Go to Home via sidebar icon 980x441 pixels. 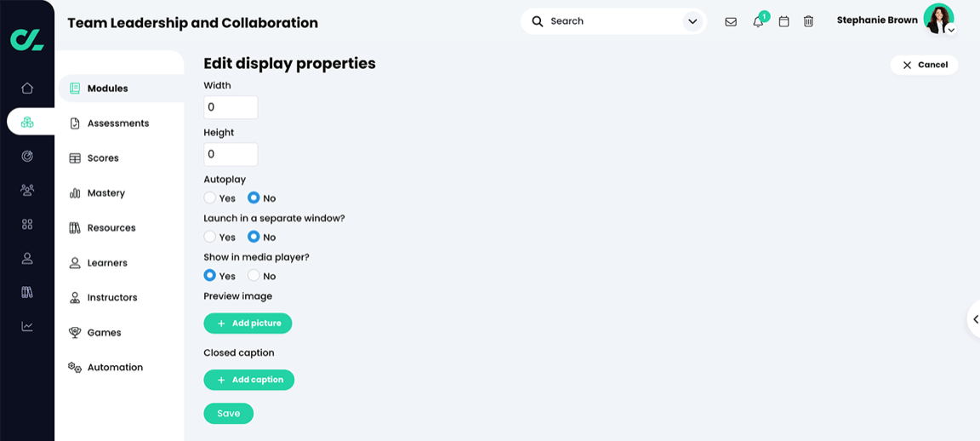[27, 88]
